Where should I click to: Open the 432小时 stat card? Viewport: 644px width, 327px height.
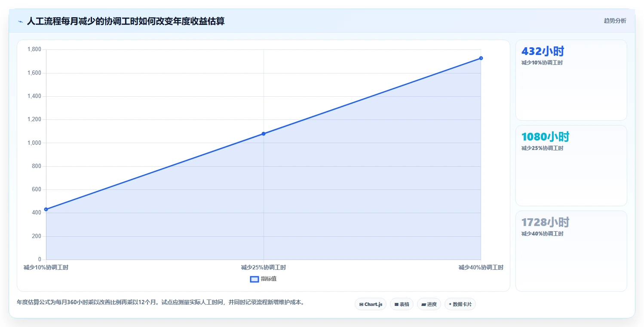571,80
